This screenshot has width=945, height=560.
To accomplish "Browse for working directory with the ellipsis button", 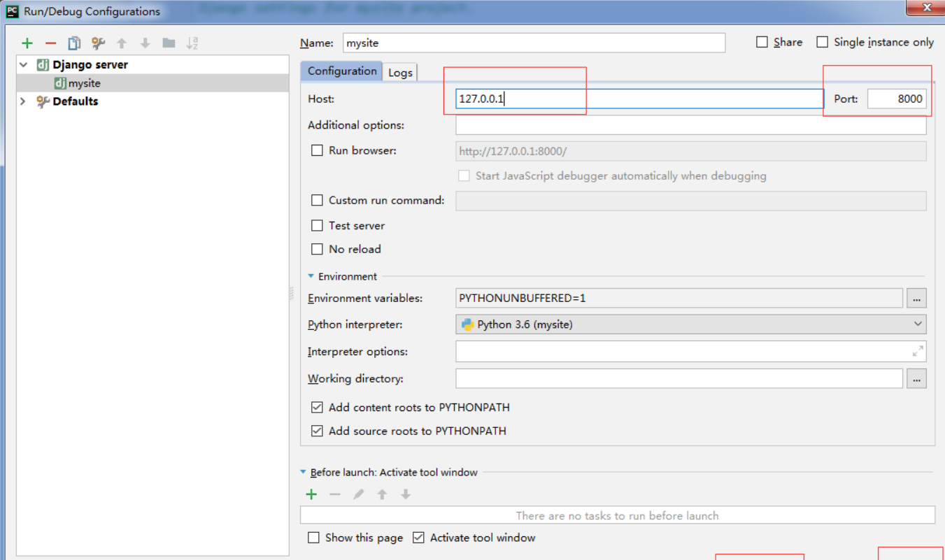I will (916, 379).
